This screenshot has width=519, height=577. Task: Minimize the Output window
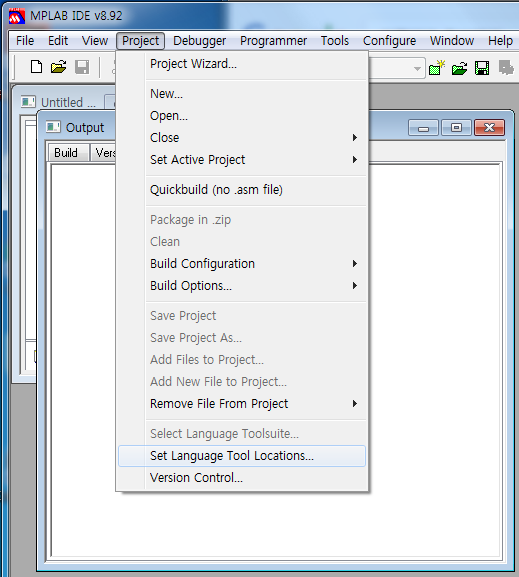point(423,128)
